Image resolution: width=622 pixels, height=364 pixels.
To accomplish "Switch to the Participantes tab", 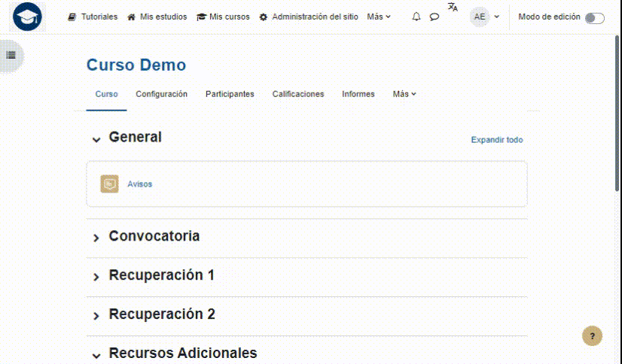I will click(x=230, y=94).
